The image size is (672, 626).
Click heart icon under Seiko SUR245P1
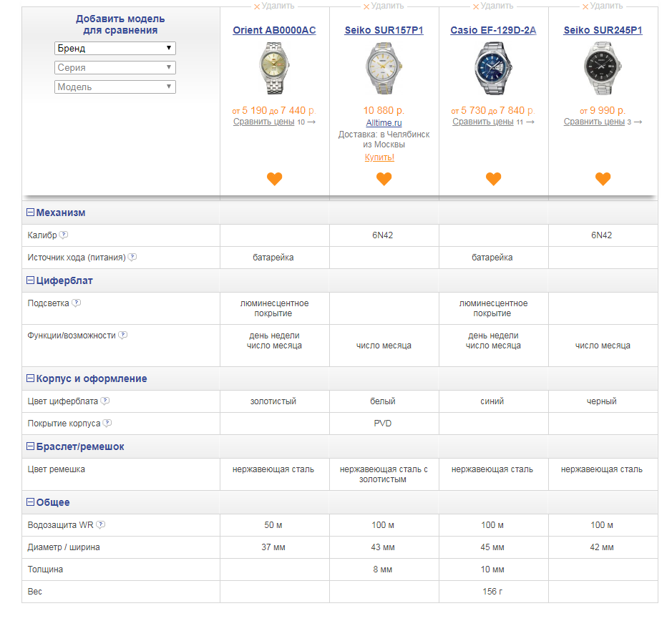(603, 178)
